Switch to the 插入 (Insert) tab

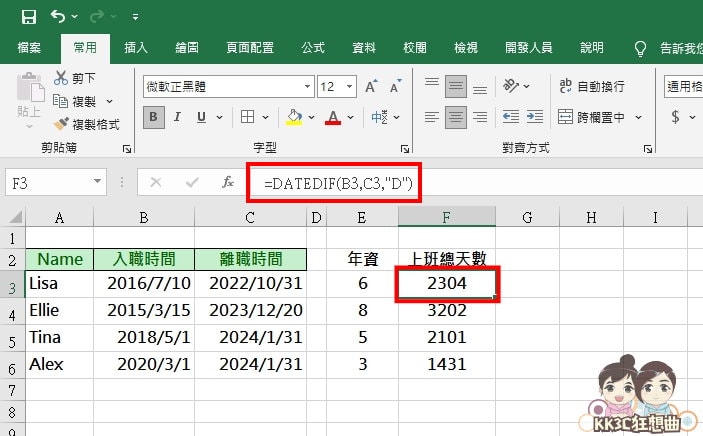click(x=136, y=47)
